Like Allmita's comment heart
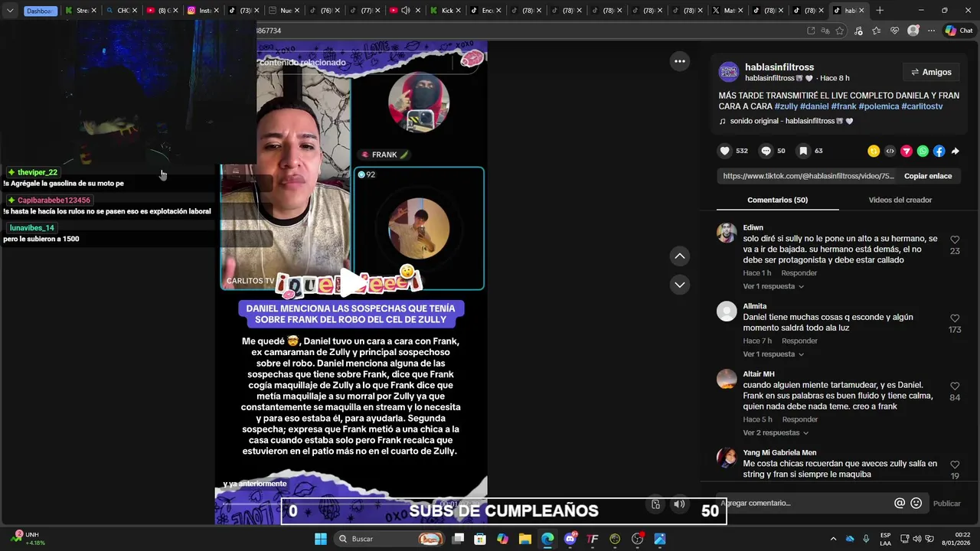This screenshot has height=551, width=980. pos(955,318)
